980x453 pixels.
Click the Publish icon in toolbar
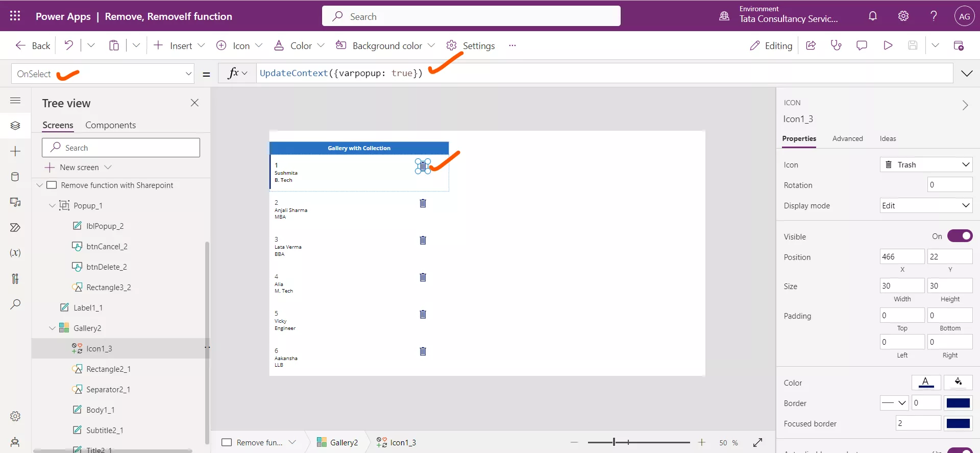(959, 45)
